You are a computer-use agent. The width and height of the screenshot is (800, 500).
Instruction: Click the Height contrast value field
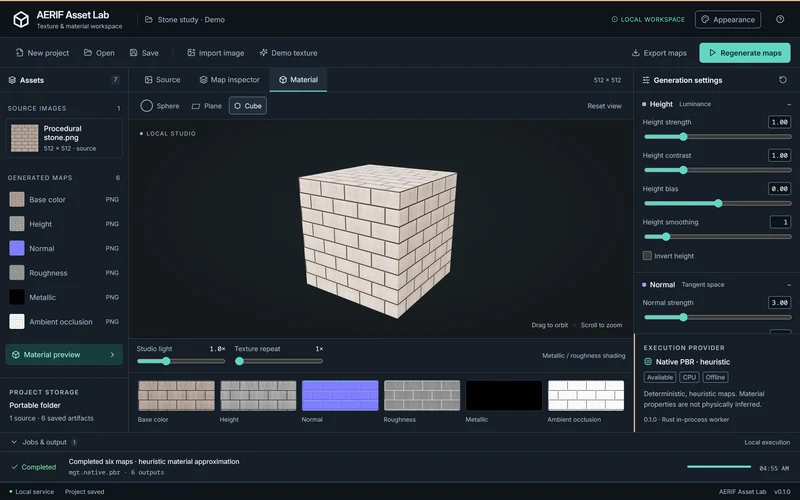coord(780,156)
